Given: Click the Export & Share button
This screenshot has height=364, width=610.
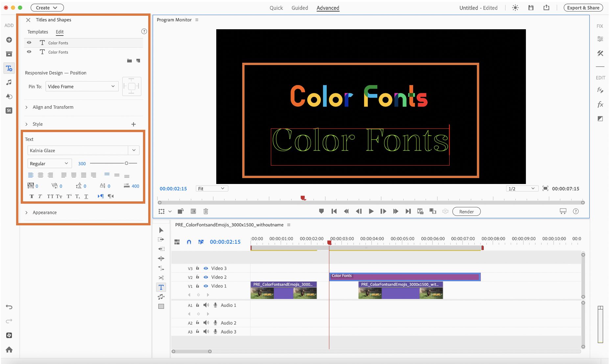Looking at the screenshot, I should [583, 8].
